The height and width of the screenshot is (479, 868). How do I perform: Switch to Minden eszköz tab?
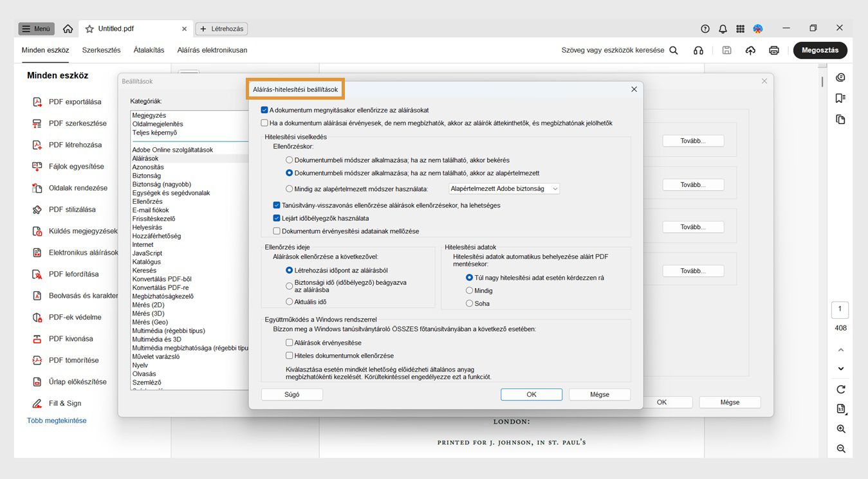click(x=46, y=50)
